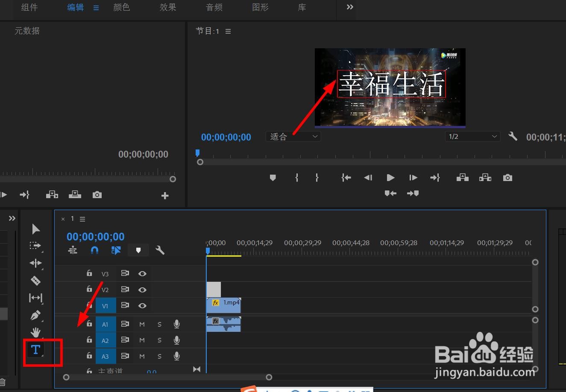The height and width of the screenshot is (392, 566).
Task: Select the Selection arrow tool
Action: tap(35, 229)
